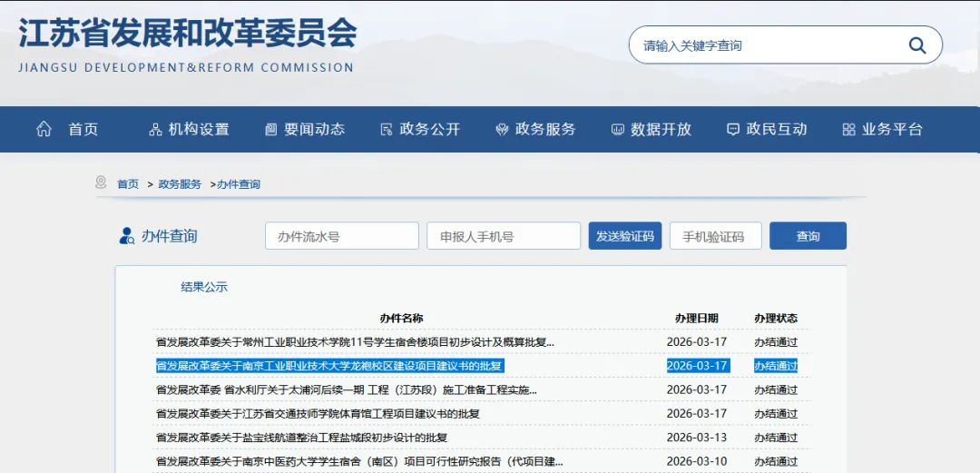Image resolution: width=980 pixels, height=473 pixels.
Task: Open the 机构设置 menu item
Action: click(199, 130)
